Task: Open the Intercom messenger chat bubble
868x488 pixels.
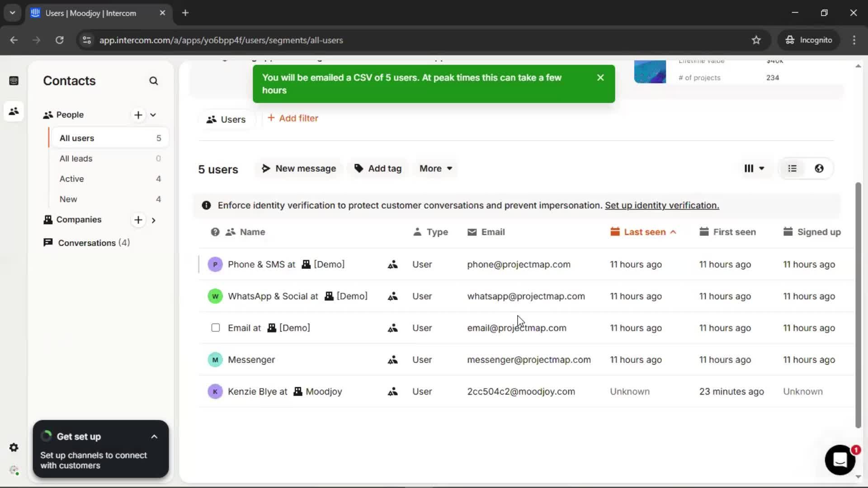Action: (x=840, y=460)
